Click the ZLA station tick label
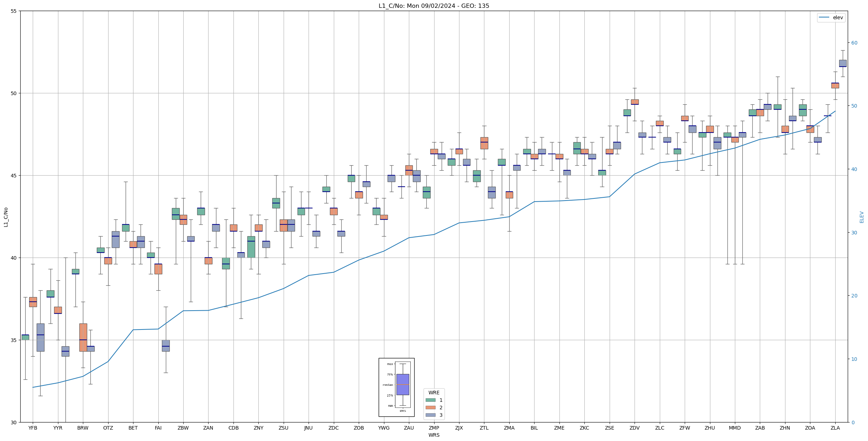Image resolution: width=868 pixels, height=441 pixels. tap(835, 428)
